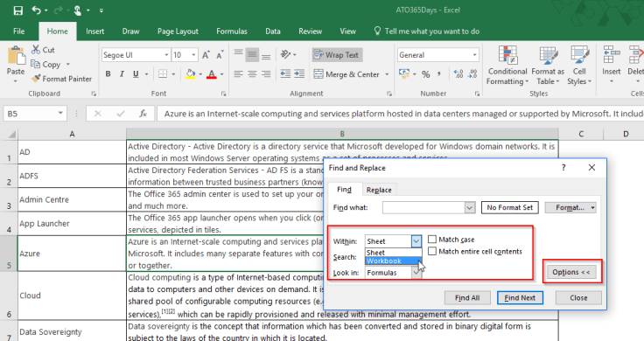Toggle Wrap Text
The height and width of the screenshot is (341, 644).
[x=337, y=55]
